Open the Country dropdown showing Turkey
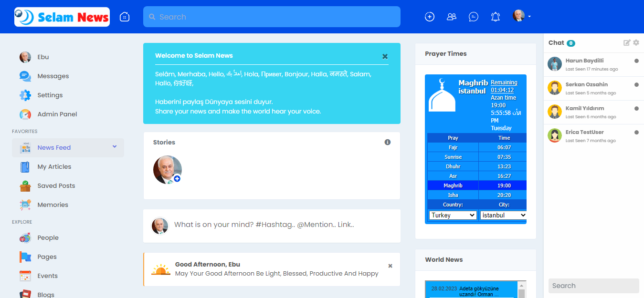The width and height of the screenshot is (644, 298). [x=453, y=215]
